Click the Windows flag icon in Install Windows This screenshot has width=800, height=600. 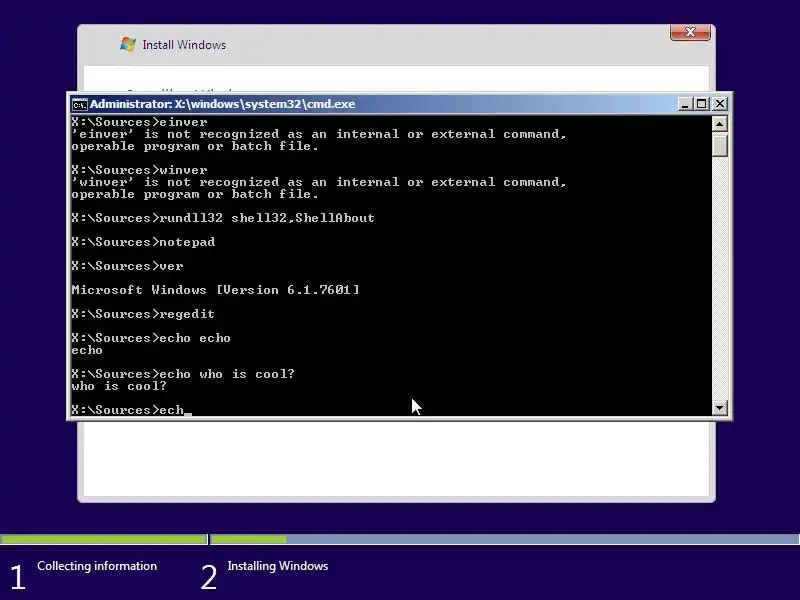[x=128, y=44]
